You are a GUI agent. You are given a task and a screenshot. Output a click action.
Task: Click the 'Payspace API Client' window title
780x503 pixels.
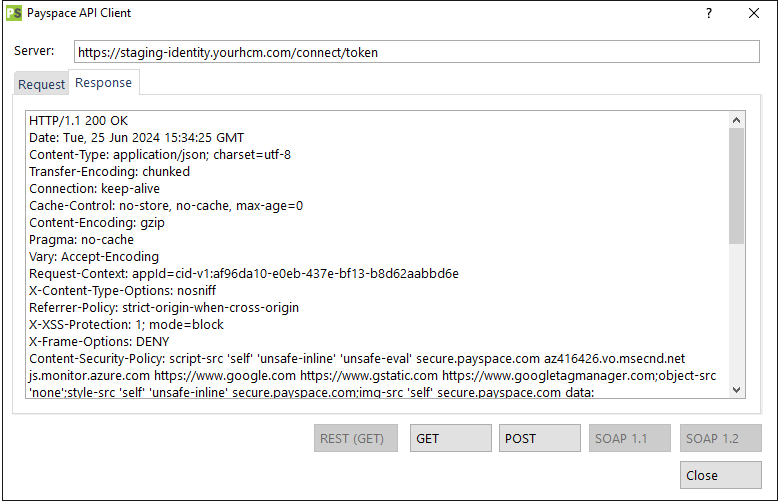(79, 13)
